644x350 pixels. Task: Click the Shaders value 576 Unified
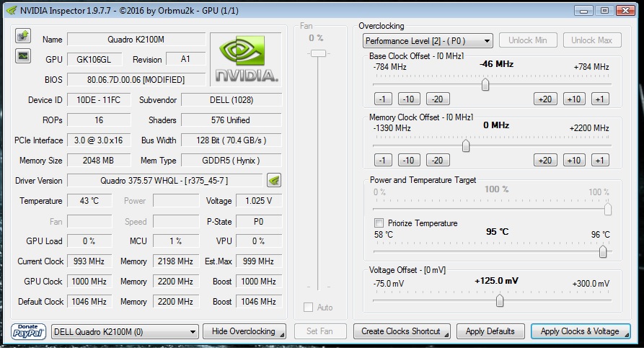231,120
